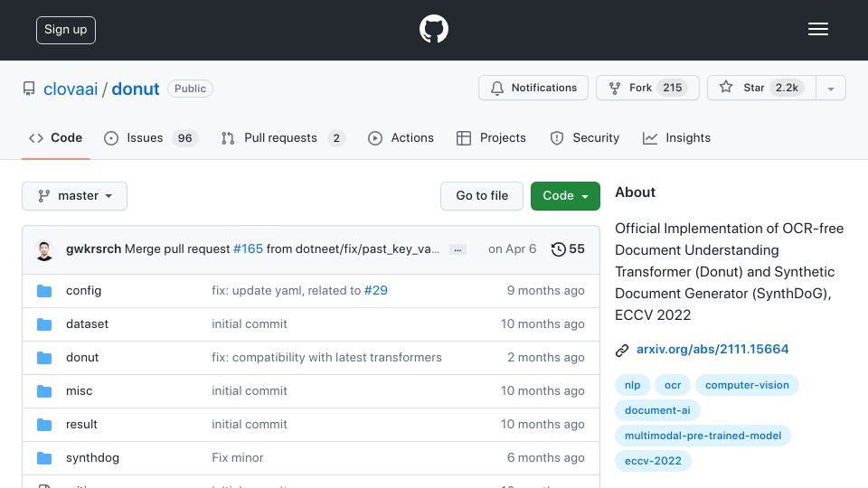Open the misc folder
Image resolution: width=868 pixels, height=488 pixels.
[80, 390]
